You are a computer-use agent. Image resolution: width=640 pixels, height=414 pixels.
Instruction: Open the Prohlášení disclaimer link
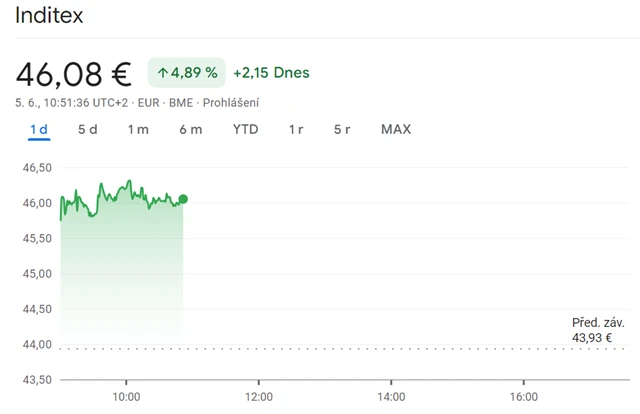[x=232, y=102]
